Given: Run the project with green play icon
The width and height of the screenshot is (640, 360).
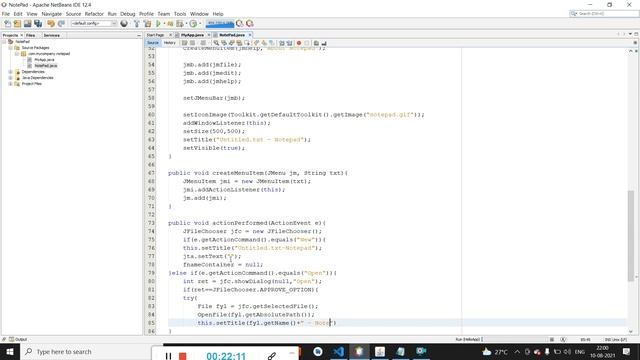Looking at the screenshot, I should point(158,24).
